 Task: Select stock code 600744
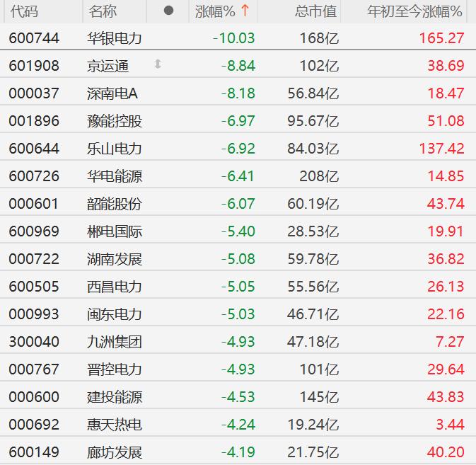pos(34,38)
